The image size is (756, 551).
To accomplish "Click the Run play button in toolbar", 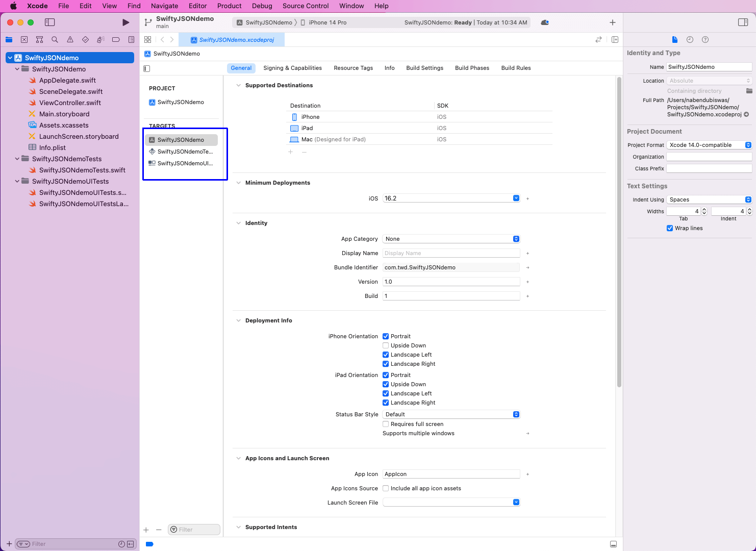I will click(x=125, y=22).
